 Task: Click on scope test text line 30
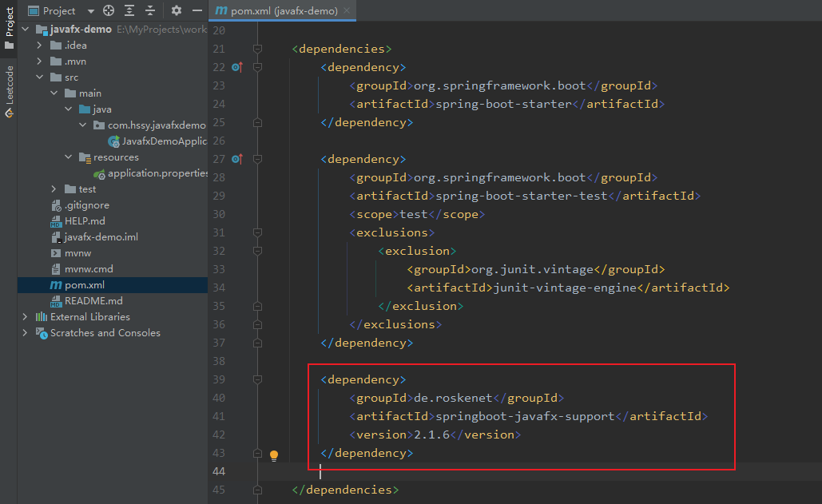(414, 214)
